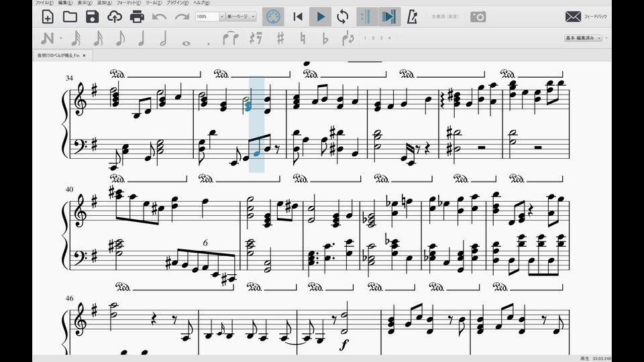The image size is (644, 362).
Task: Enable note input mode with the N icon
Action: click(47, 38)
